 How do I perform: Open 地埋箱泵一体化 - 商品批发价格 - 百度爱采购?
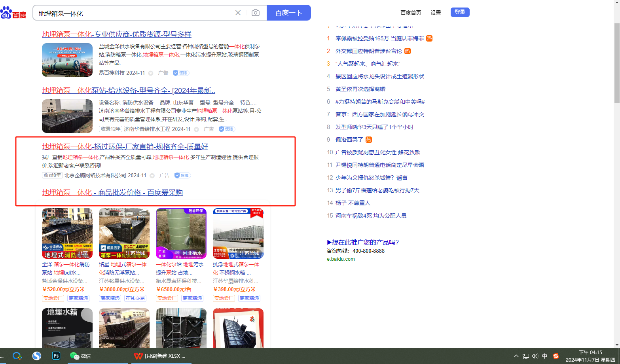pyautogui.click(x=112, y=193)
